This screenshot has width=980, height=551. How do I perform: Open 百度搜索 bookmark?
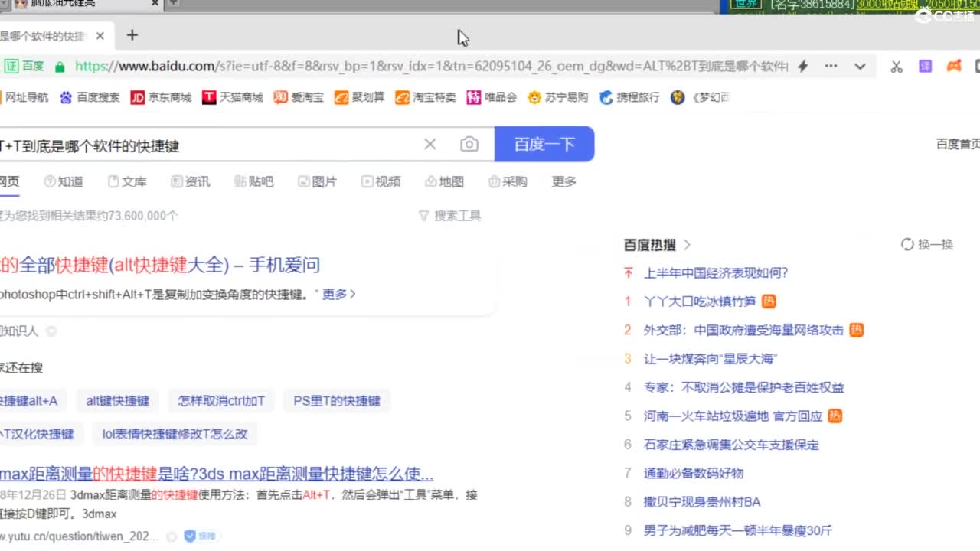[90, 97]
